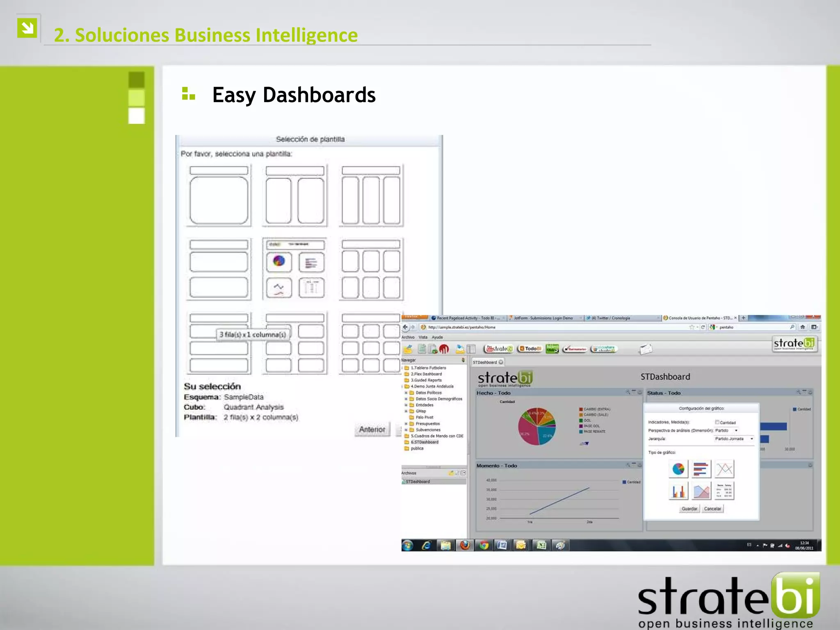Image resolution: width=840 pixels, height=630 pixels.
Task: Select the data table chart type icon
Action: click(x=724, y=491)
